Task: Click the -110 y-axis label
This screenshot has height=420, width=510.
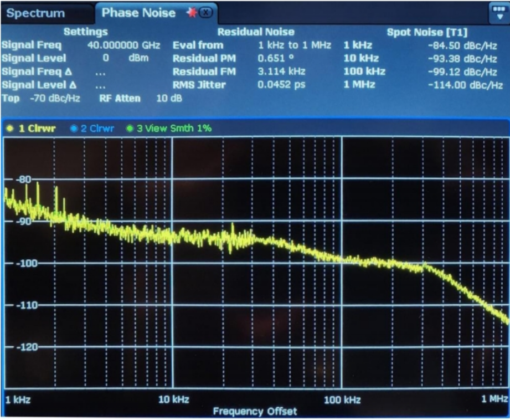Action: click(27, 305)
